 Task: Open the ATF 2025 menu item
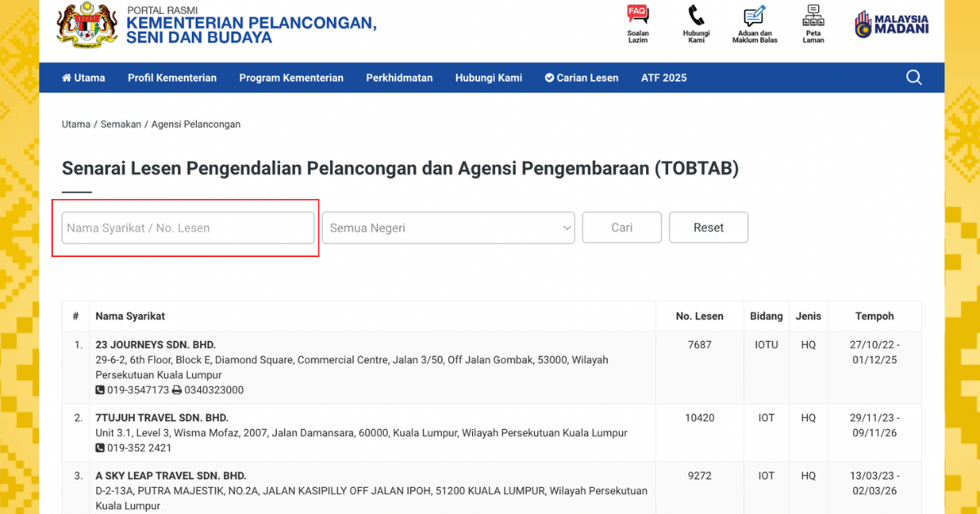click(x=664, y=78)
